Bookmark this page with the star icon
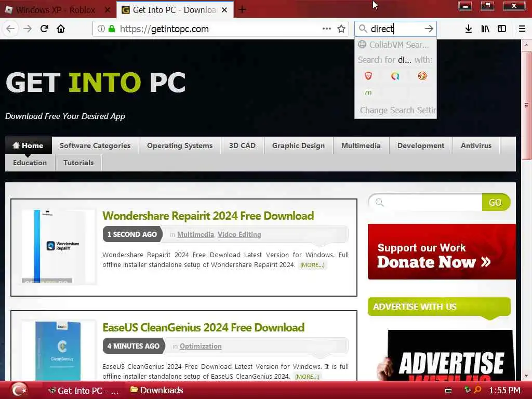The width and height of the screenshot is (532, 399). click(341, 29)
